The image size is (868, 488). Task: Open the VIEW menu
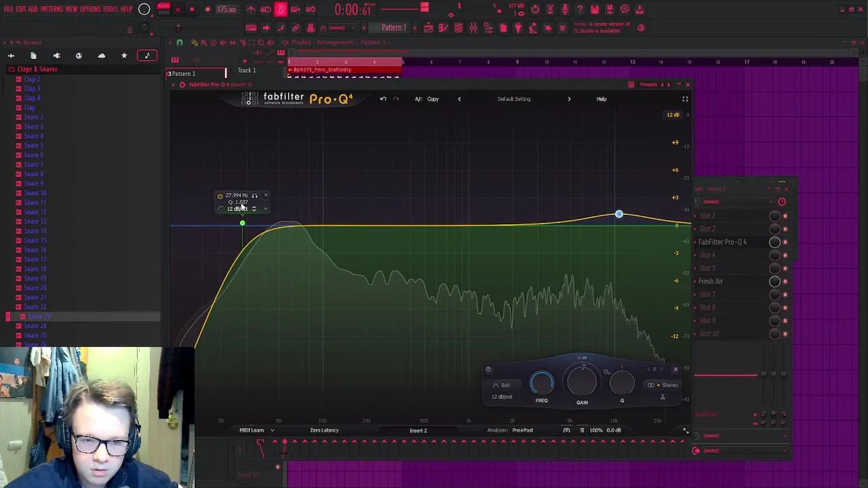tap(71, 9)
